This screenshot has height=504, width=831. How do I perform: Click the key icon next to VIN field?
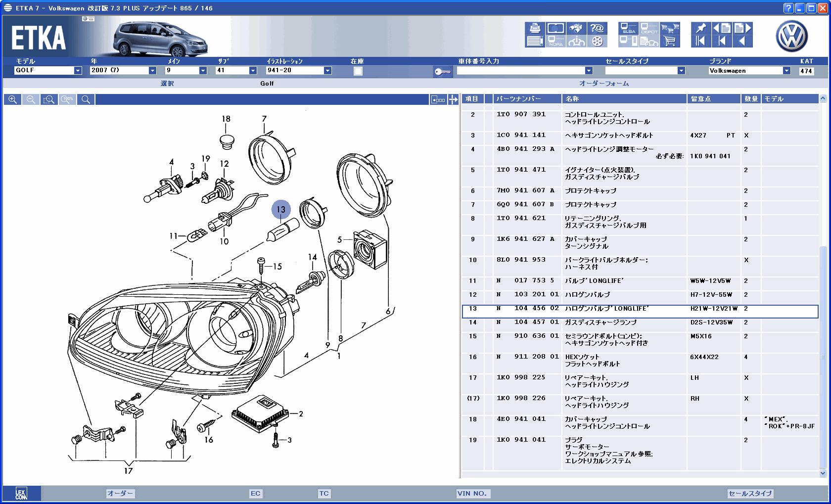(x=442, y=72)
